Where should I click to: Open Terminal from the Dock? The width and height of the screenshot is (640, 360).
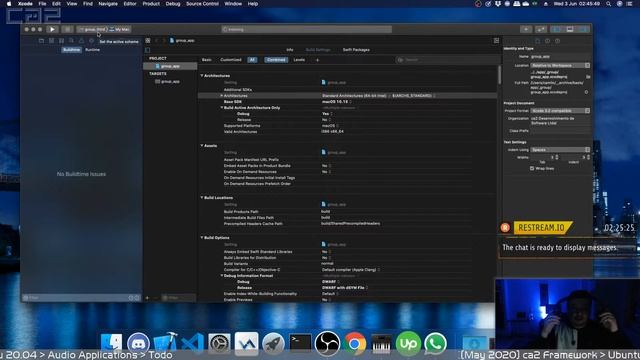click(300, 343)
